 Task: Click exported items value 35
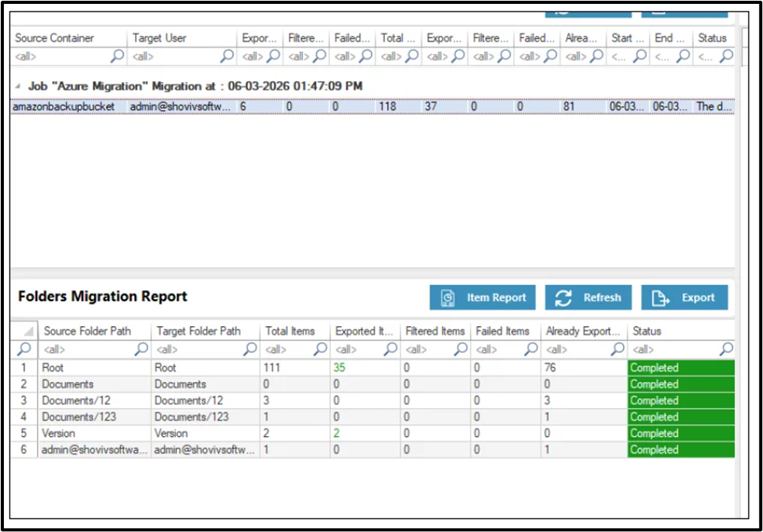pos(339,368)
